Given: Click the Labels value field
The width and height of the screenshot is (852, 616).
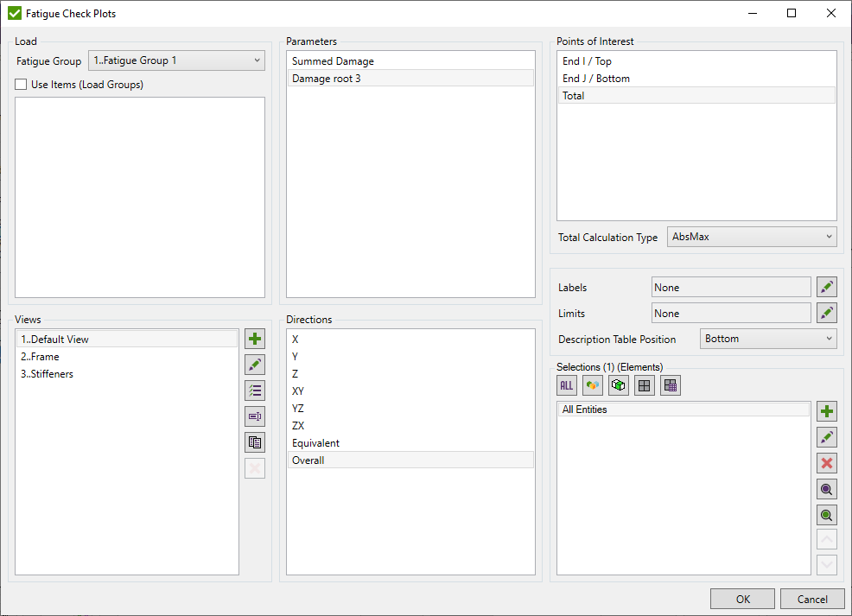Looking at the screenshot, I should 730,288.
